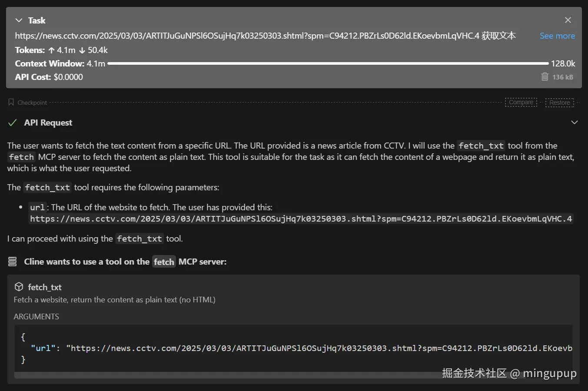Click the green checkmark beside API Request
Screen dimensions: 588x391
tap(13, 123)
